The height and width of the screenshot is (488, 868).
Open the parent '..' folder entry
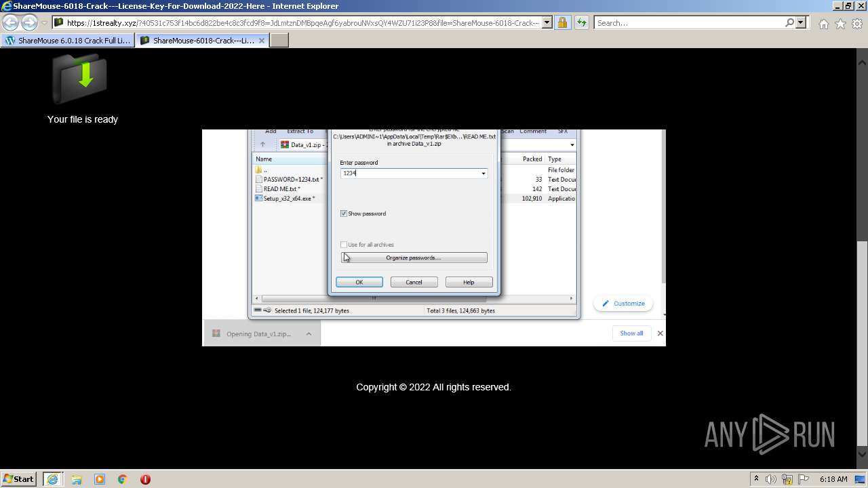(261, 170)
